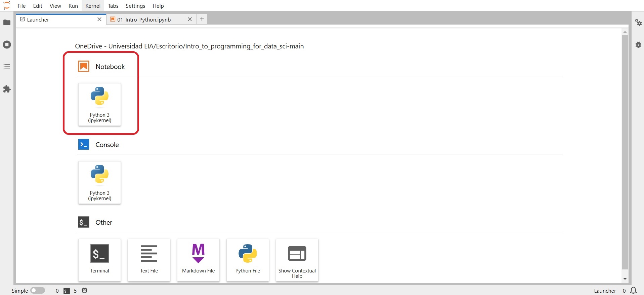The image size is (644, 295).
Task: Create a new Markdown File
Action: pyautogui.click(x=198, y=260)
